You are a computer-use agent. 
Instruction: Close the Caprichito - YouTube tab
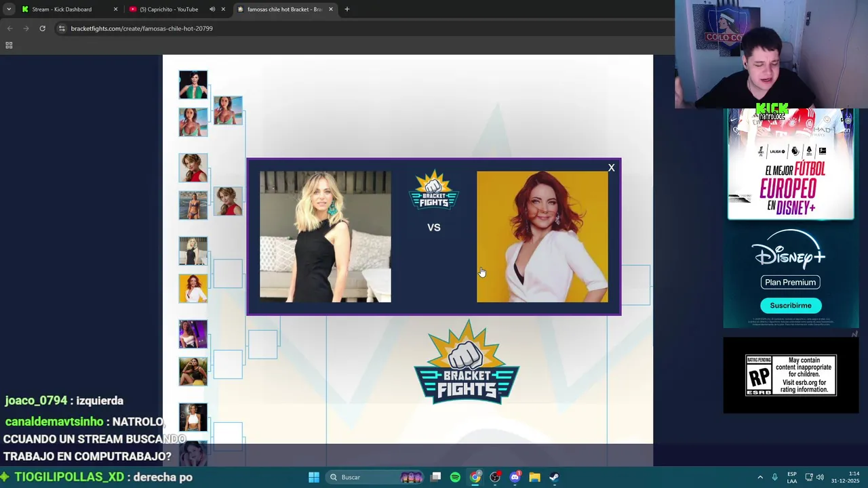pyautogui.click(x=223, y=9)
